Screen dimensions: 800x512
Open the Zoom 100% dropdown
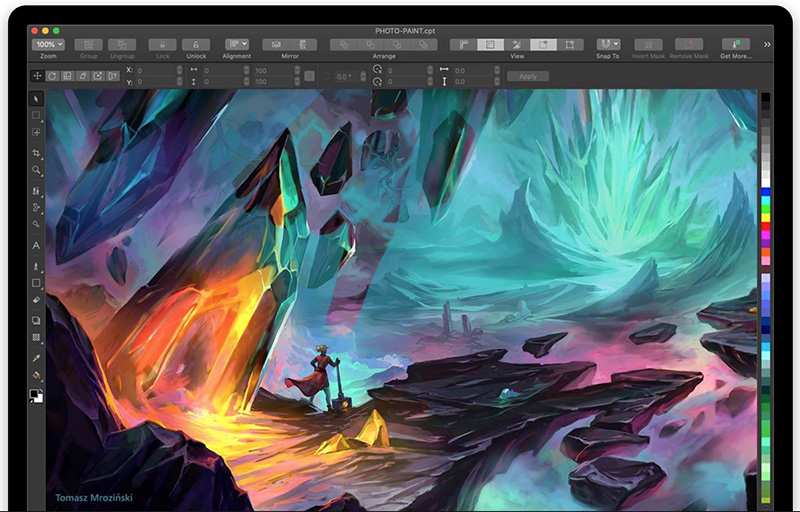[x=48, y=44]
